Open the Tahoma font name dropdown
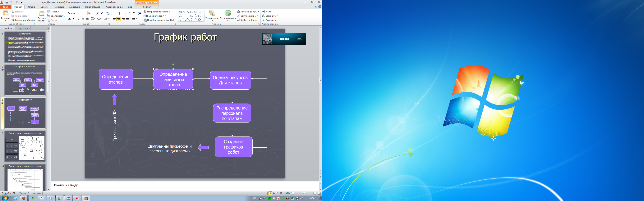644x201 pixels. [86, 13]
